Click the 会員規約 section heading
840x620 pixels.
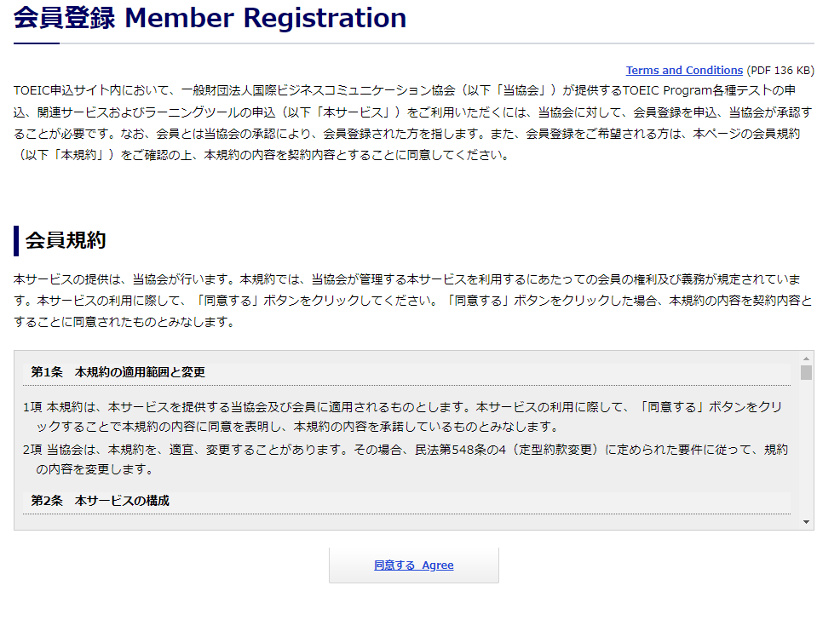pyautogui.click(x=66, y=240)
